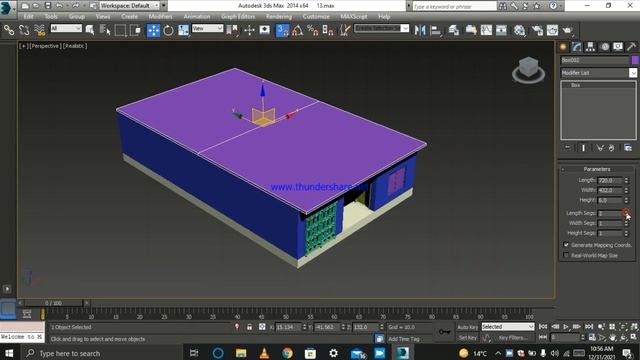Open the Select by Name dialog
Viewport: 640px width, 360px height.
(105, 30)
